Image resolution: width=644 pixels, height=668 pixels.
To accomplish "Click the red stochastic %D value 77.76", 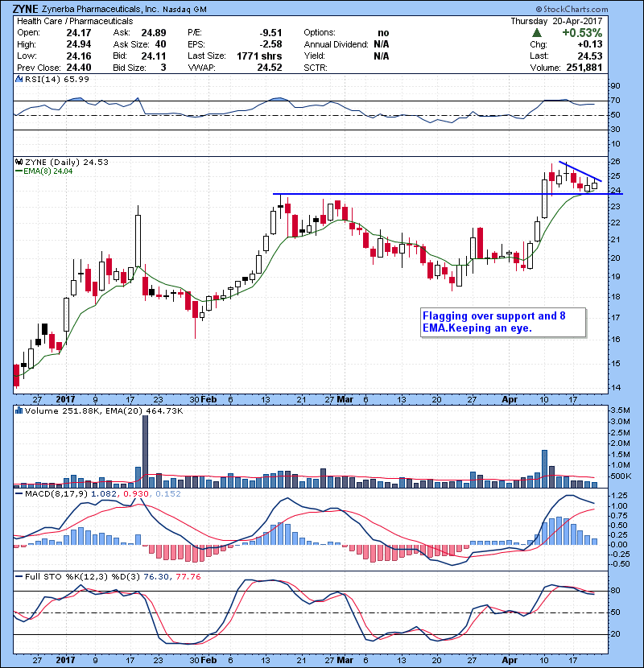I will (188, 577).
